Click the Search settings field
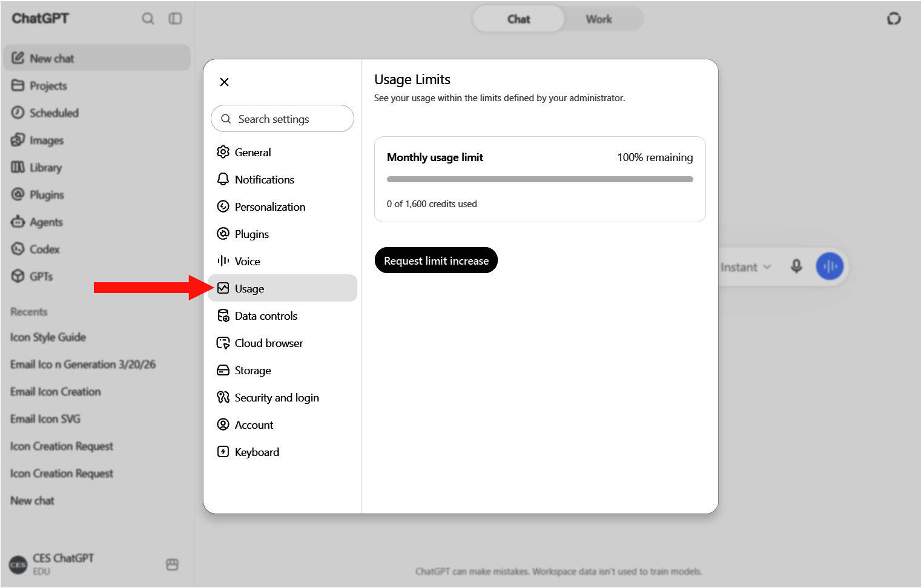Image resolution: width=921 pixels, height=588 pixels. (282, 119)
